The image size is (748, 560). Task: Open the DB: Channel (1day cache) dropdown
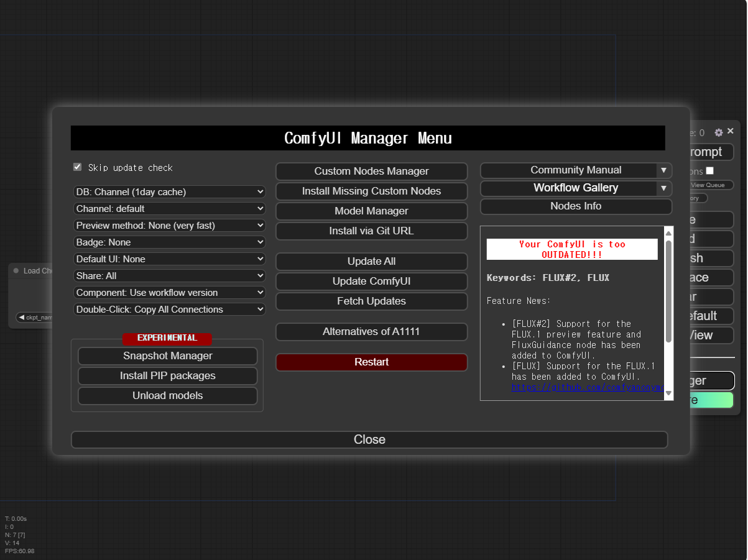tap(169, 192)
